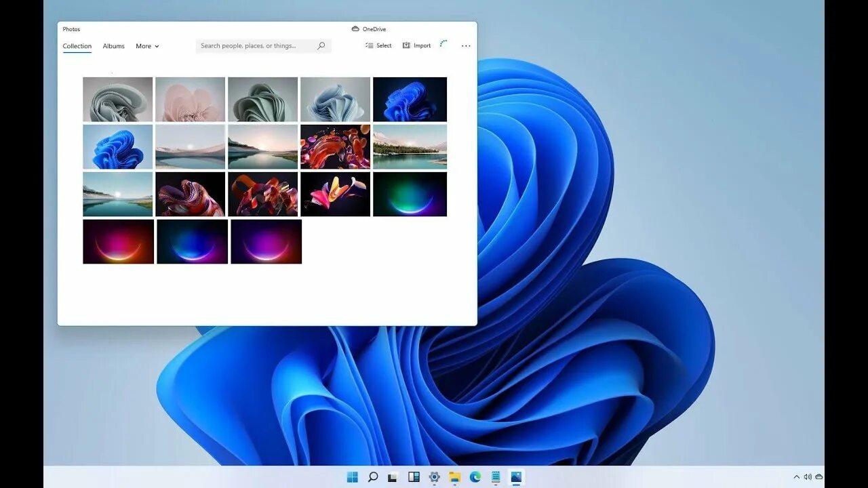The image size is (868, 488).
Task: Switch to the Albums tab
Action: point(114,46)
